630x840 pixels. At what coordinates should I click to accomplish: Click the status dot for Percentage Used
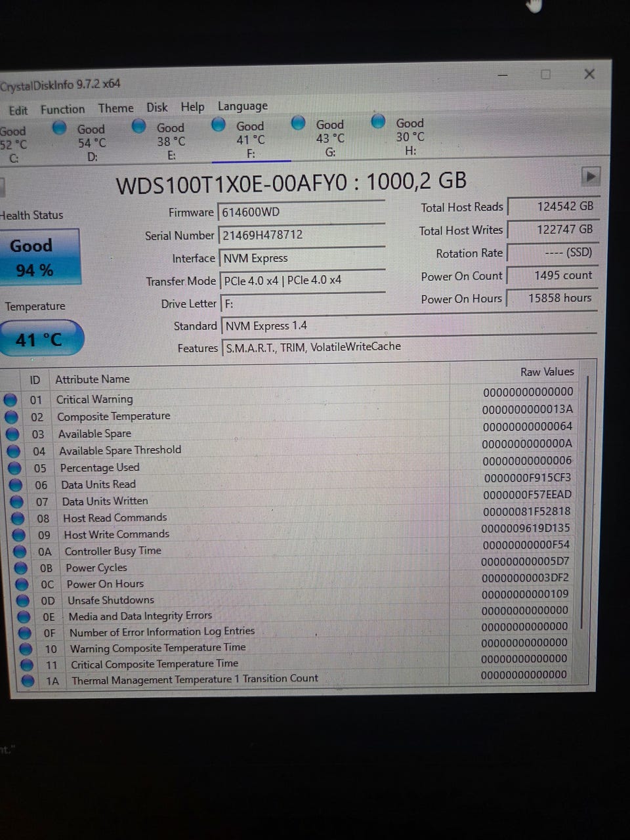pyautogui.click(x=14, y=468)
